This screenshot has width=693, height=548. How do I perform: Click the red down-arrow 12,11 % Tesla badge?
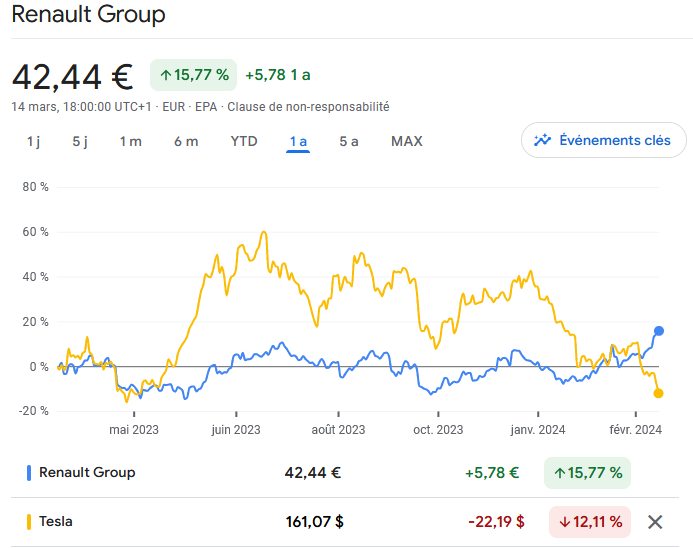point(589,521)
